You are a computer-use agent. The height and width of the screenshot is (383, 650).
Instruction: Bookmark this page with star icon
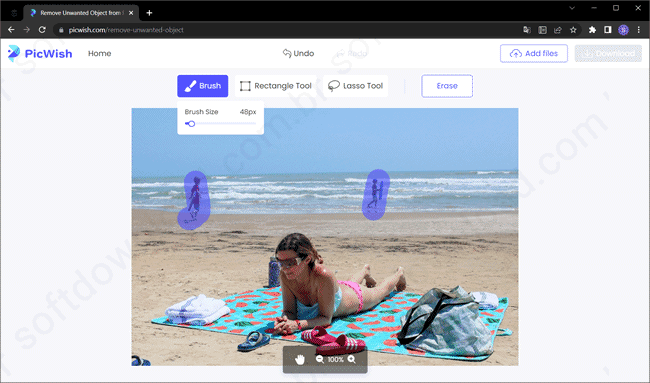(x=573, y=30)
